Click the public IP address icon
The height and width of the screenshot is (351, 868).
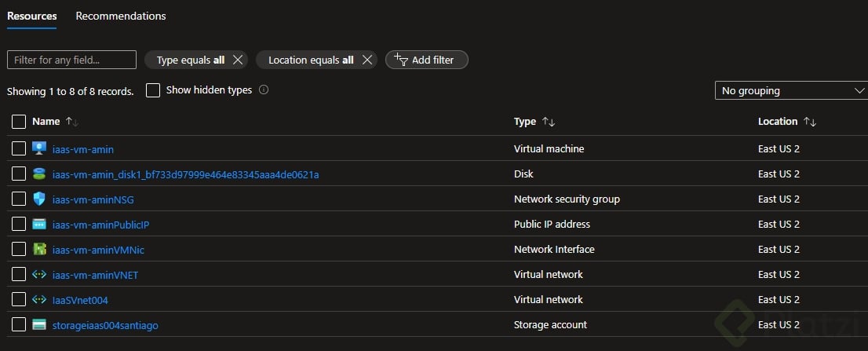39,224
